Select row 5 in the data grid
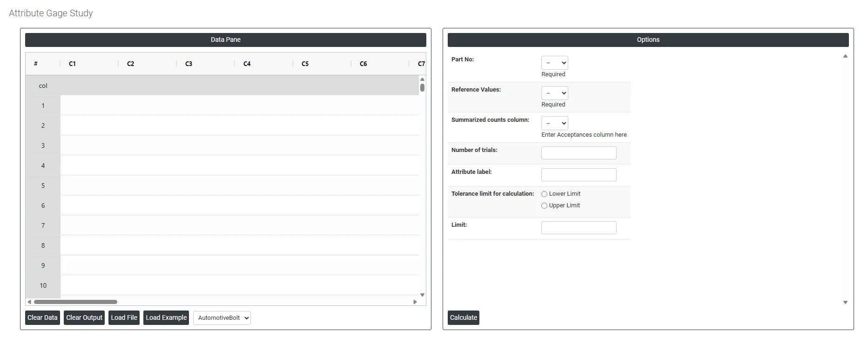 coord(43,185)
